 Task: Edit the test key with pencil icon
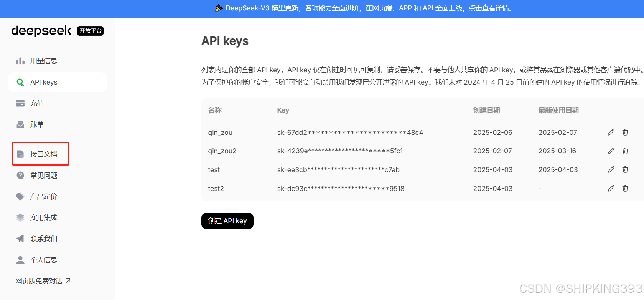coord(611,169)
